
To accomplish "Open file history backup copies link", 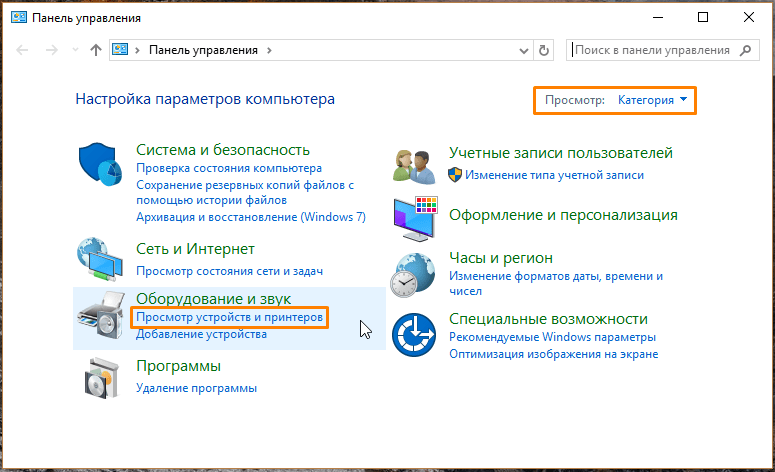I will click(x=245, y=192).
